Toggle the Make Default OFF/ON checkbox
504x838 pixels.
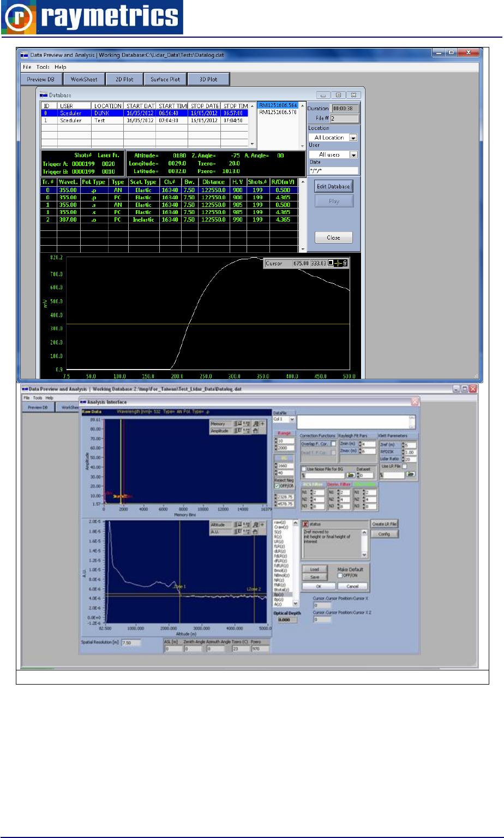(340, 575)
